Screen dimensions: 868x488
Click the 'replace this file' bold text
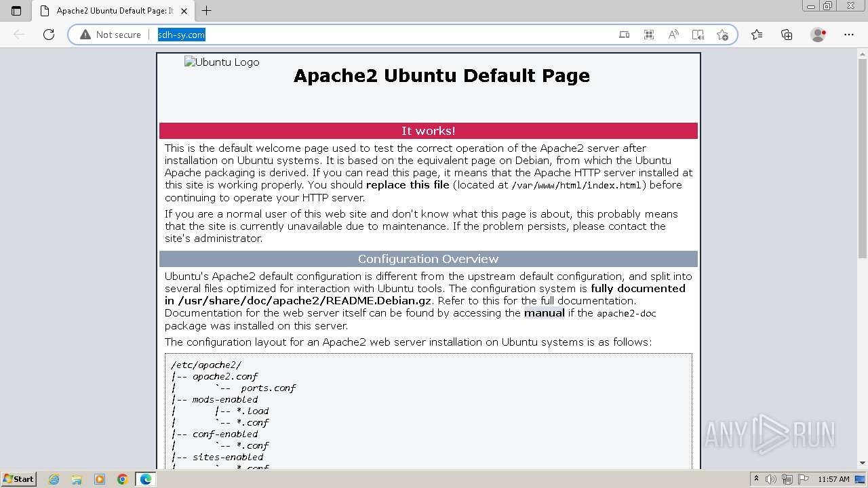point(408,185)
